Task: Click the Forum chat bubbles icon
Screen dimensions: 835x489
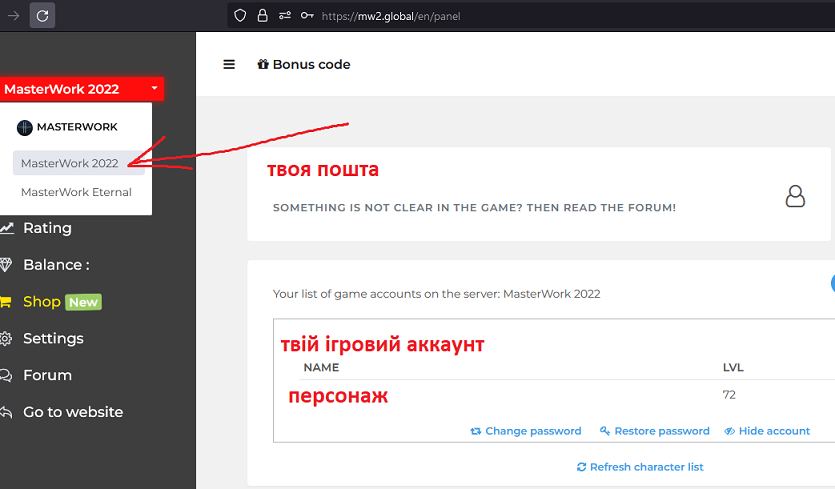Action: [6, 376]
